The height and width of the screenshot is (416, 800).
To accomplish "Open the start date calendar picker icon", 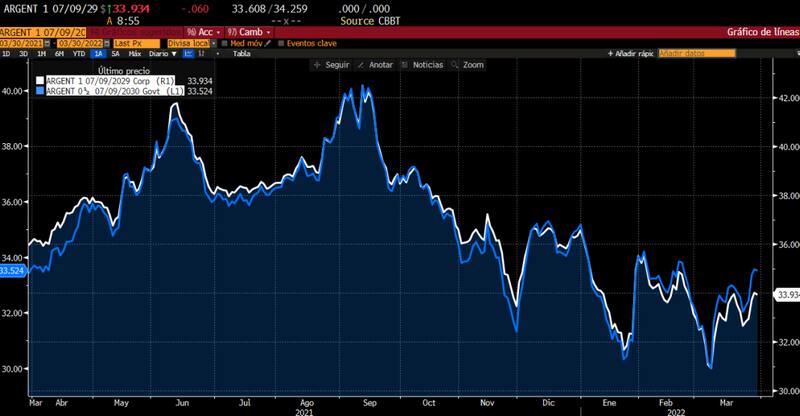I will [46, 43].
